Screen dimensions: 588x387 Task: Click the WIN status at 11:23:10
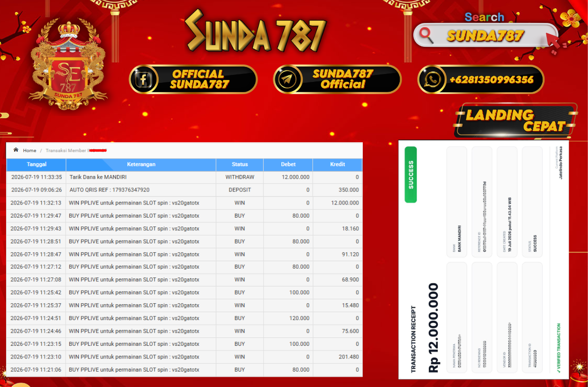240,357
